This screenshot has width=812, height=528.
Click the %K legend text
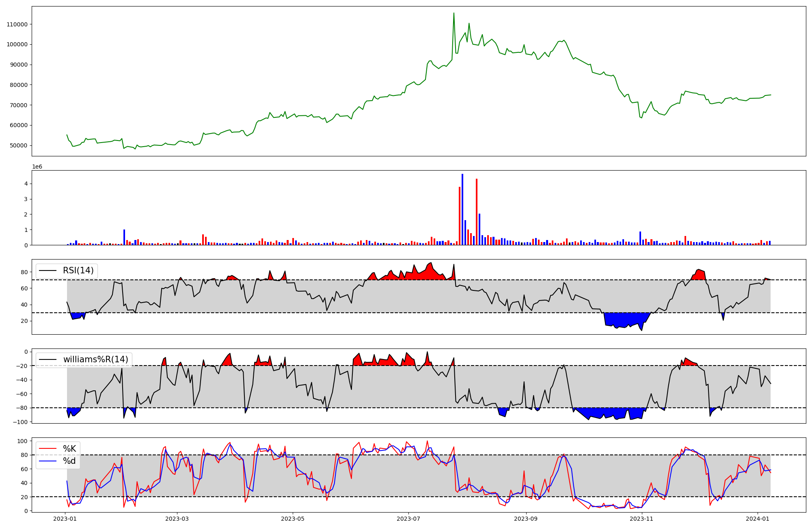pyautogui.click(x=69, y=449)
